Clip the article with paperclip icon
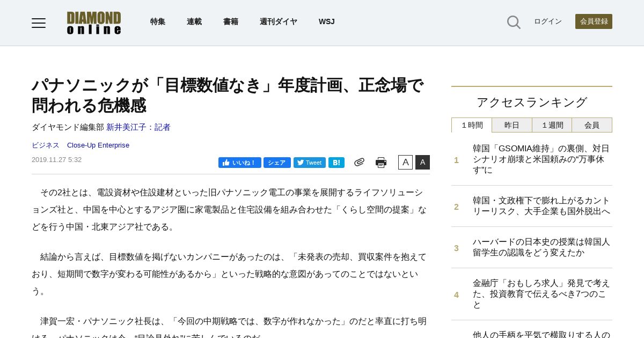 359,162
